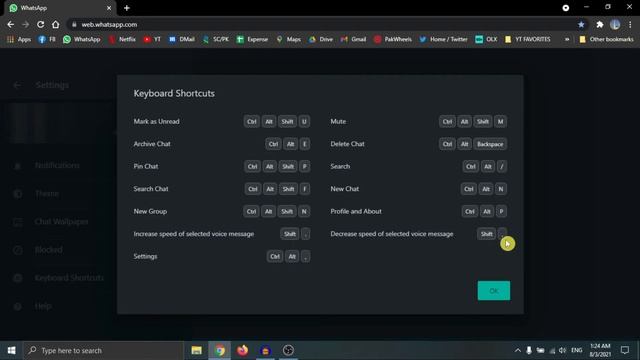Click the Keyboard Shortcuts dialog title
This screenshot has height=360, width=640.
[174, 93]
